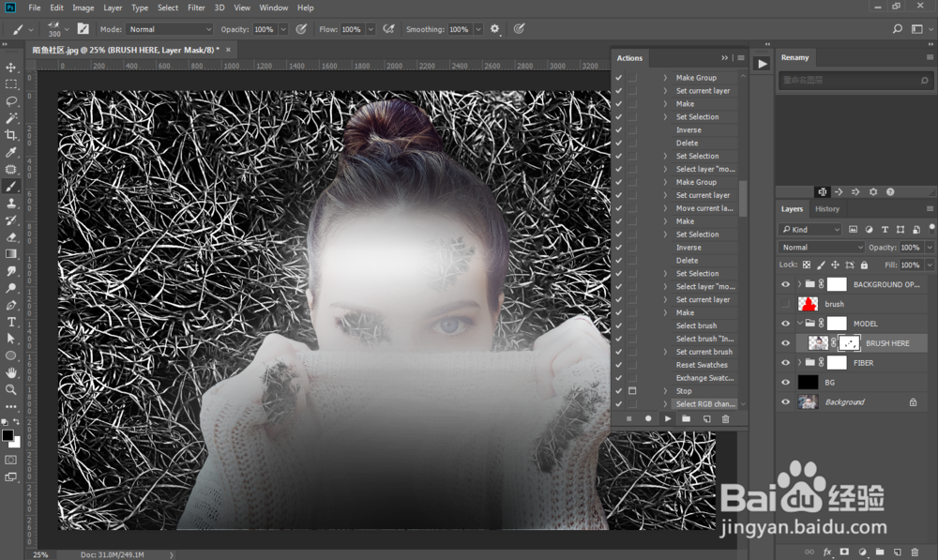Select the Pen tool

(x=10, y=305)
